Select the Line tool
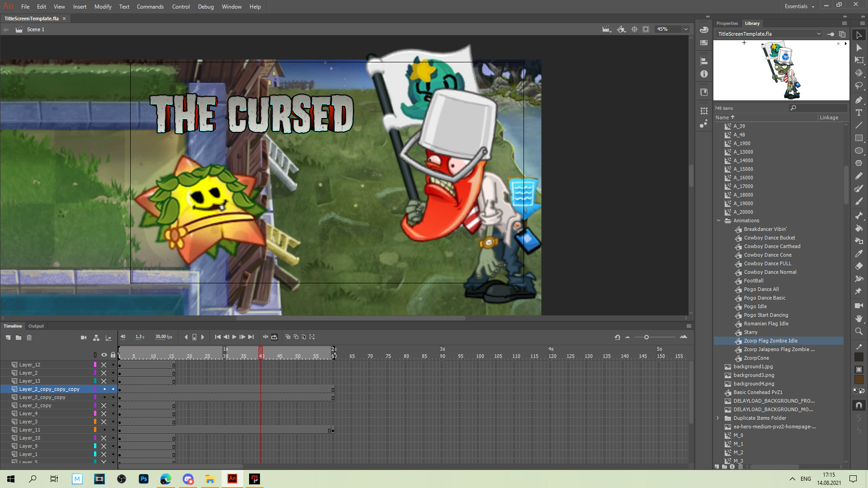Screen dimensions: 868x488 click(859, 125)
